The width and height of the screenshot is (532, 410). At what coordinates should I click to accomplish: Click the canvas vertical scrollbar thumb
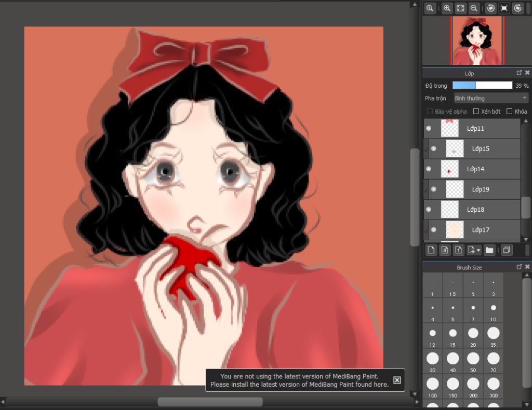coord(414,197)
